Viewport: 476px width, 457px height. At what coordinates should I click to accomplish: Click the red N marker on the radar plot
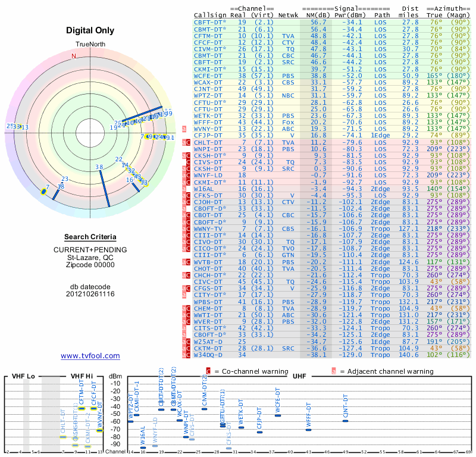point(73,56)
